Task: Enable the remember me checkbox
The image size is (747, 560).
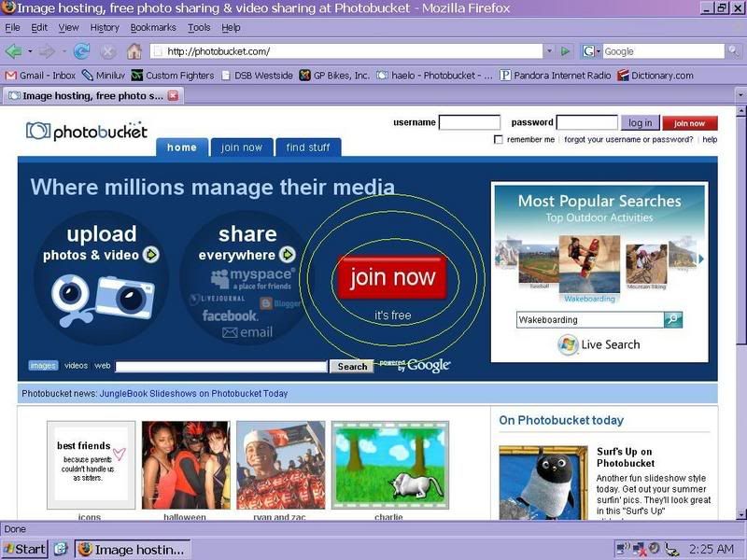Action: point(499,140)
